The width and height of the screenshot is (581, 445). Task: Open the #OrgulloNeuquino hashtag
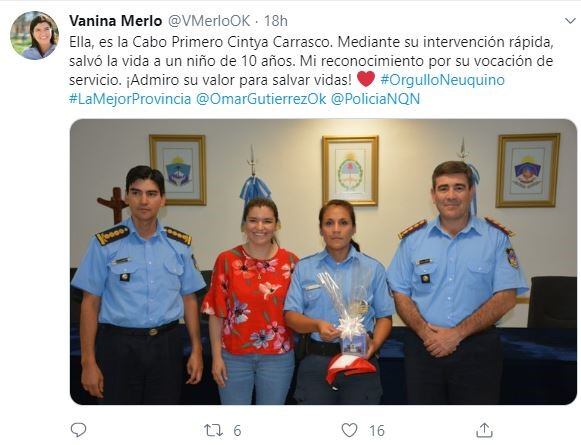(442, 80)
